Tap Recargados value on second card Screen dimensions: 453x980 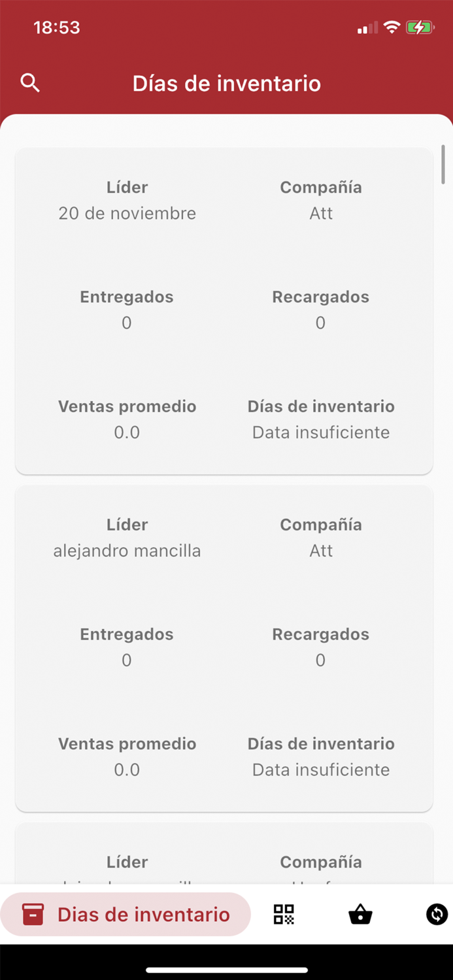(320, 660)
